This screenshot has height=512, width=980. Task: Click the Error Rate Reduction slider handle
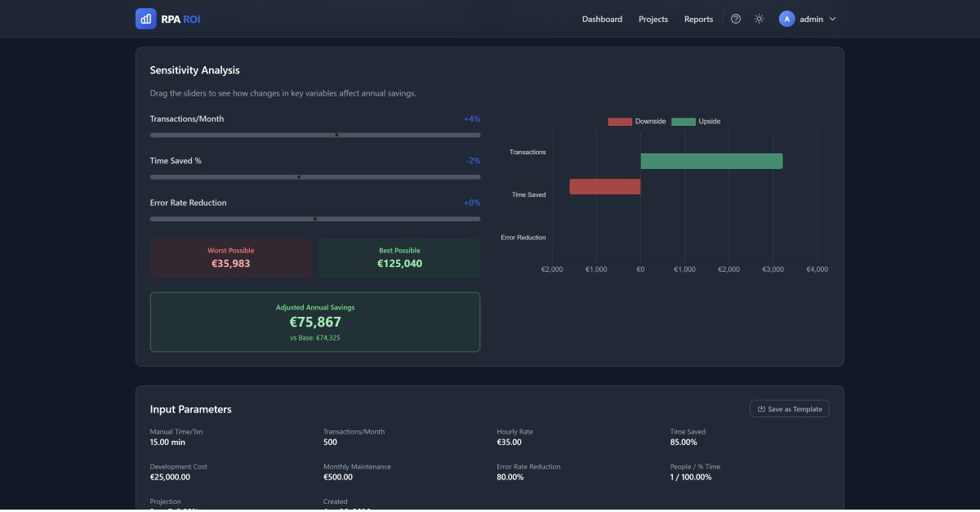point(315,219)
